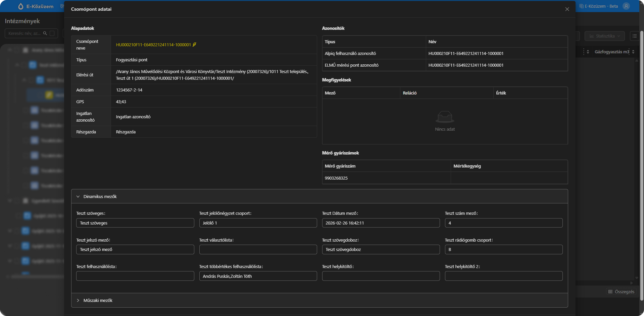Click the Gázfogyasztás m3 column sort arrows
The height and width of the screenshot is (316, 644).
pos(633,52)
